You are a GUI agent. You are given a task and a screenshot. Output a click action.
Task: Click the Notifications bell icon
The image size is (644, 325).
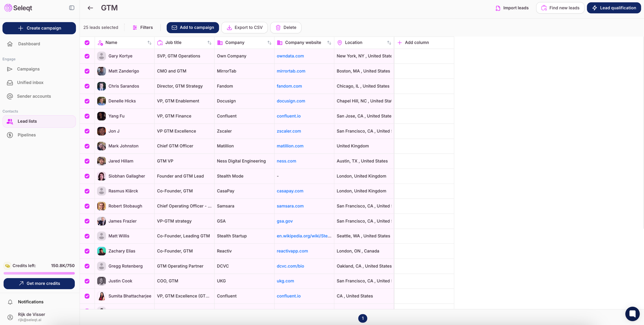tap(10, 302)
